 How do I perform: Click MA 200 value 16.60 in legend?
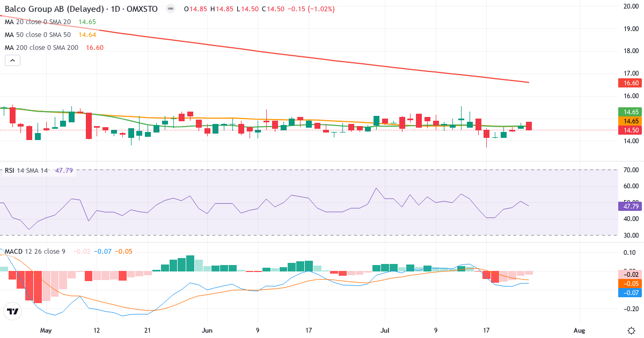pos(94,48)
